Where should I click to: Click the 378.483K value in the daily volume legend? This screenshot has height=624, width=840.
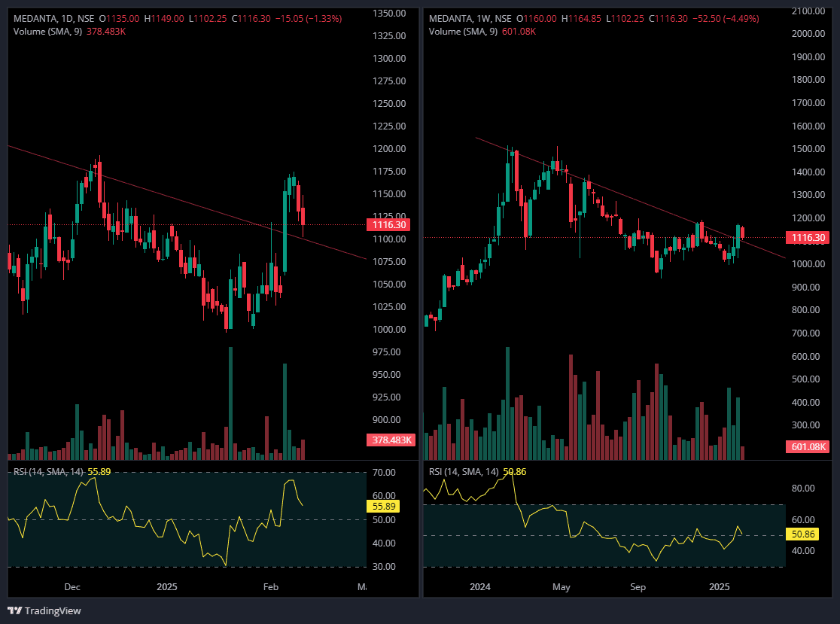[x=106, y=32]
